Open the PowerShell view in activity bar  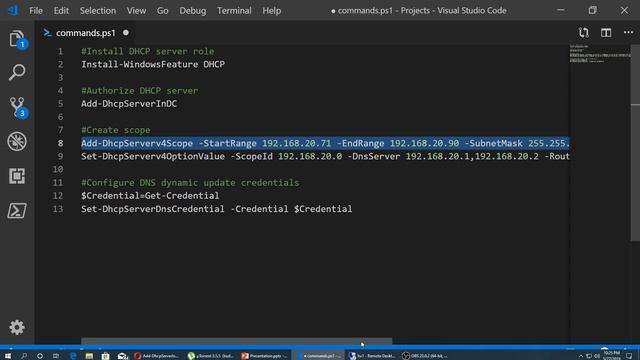click(17, 211)
